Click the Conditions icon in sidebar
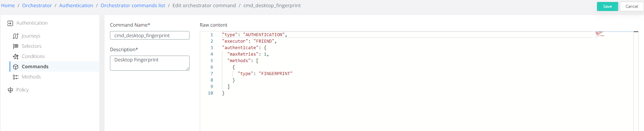Screen dimensions: 644x131 [16, 57]
